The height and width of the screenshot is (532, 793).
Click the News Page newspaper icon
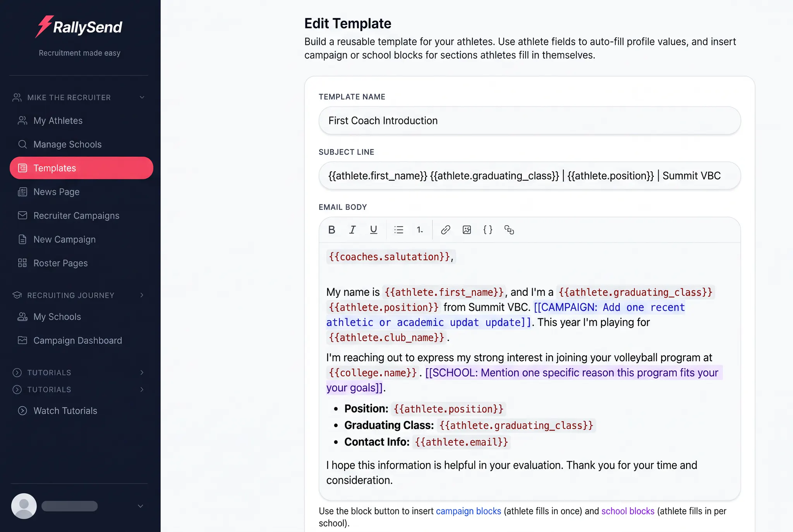pos(22,192)
